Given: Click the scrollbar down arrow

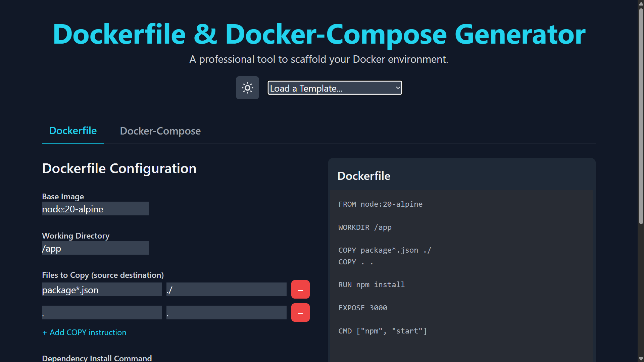Looking at the screenshot, I should (641, 359).
